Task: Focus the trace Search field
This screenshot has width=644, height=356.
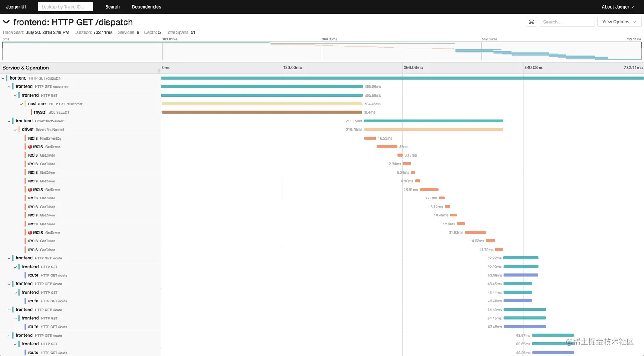Action: click(x=567, y=22)
